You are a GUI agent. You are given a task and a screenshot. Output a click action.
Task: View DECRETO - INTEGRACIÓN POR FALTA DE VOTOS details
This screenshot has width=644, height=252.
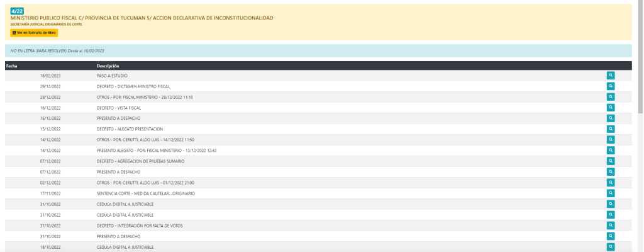(611, 226)
